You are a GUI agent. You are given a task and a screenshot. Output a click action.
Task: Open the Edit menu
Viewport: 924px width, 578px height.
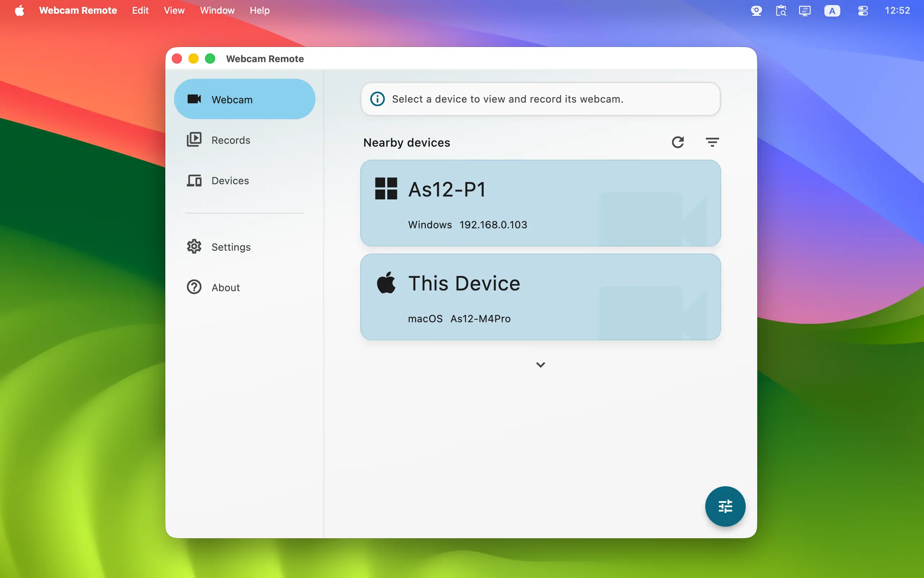coord(140,11)
